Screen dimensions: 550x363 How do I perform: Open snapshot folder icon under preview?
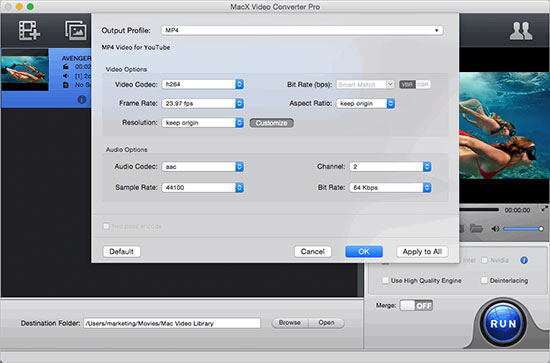476,229
